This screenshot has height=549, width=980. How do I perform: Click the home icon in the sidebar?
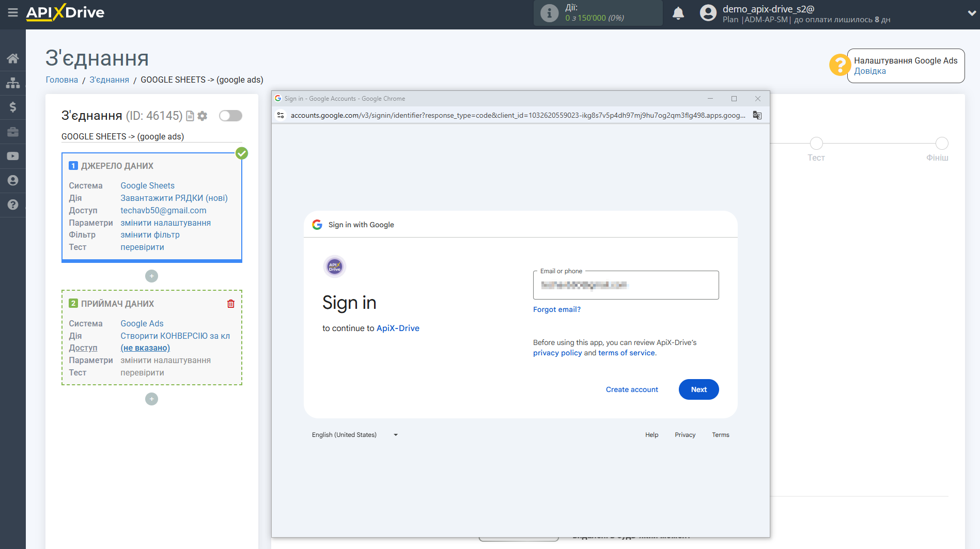point(13,58)
